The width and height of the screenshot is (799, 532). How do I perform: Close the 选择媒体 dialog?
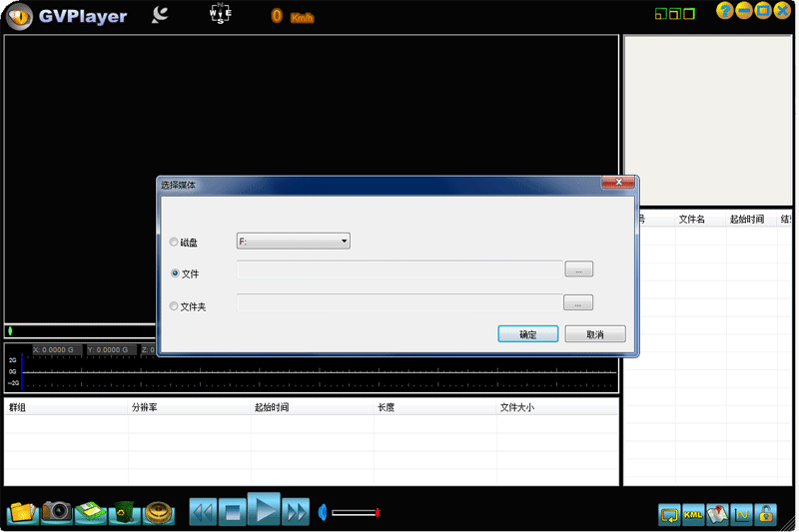point(618,183)
